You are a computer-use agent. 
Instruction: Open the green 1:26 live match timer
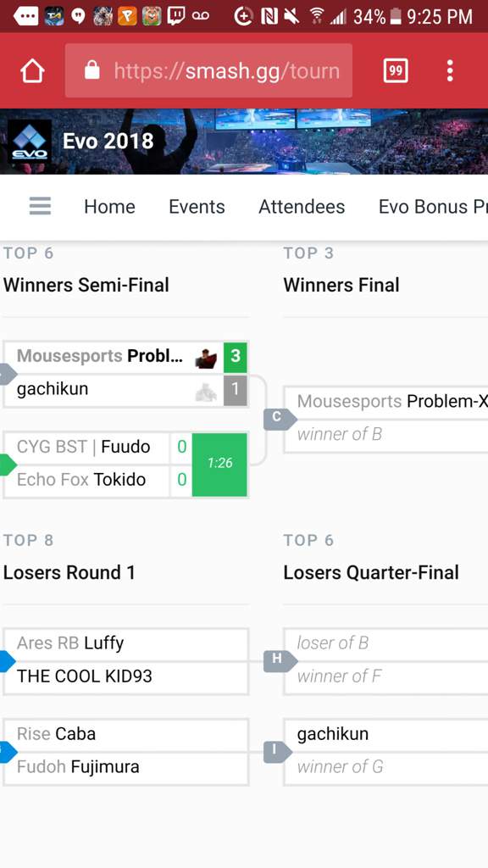tap(219, 464)
